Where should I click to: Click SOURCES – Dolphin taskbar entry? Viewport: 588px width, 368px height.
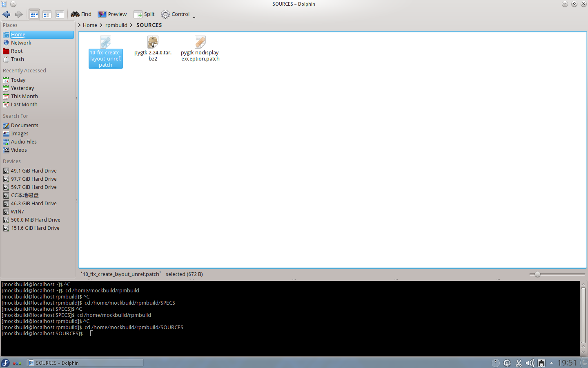85,363
